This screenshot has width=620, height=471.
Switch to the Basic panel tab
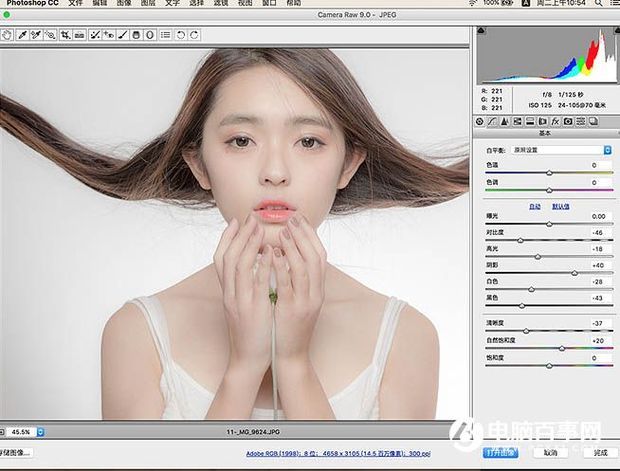coord(479,122)
